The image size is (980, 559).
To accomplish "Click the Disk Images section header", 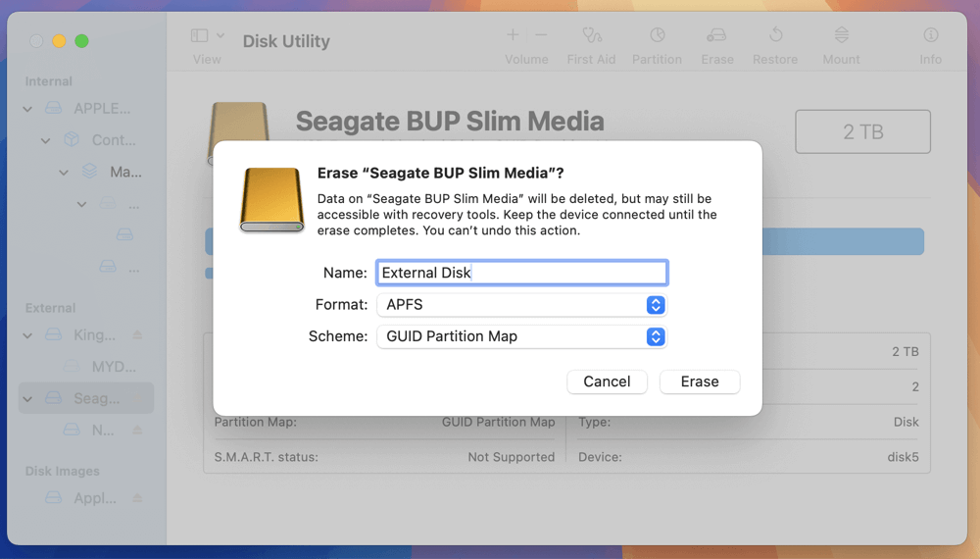I will 63,471.
